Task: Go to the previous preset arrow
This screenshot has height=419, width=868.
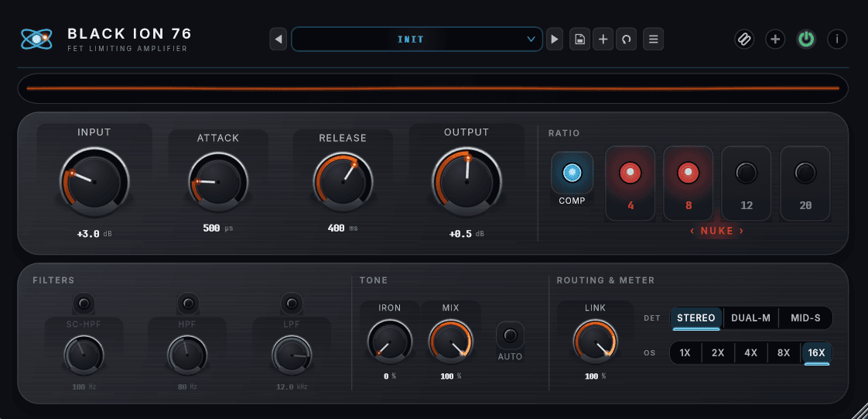Action: click(279, 39)
